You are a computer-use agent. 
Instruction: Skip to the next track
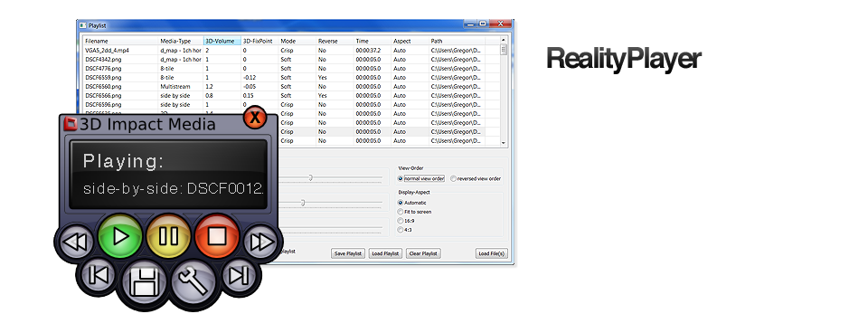point(239,275)
